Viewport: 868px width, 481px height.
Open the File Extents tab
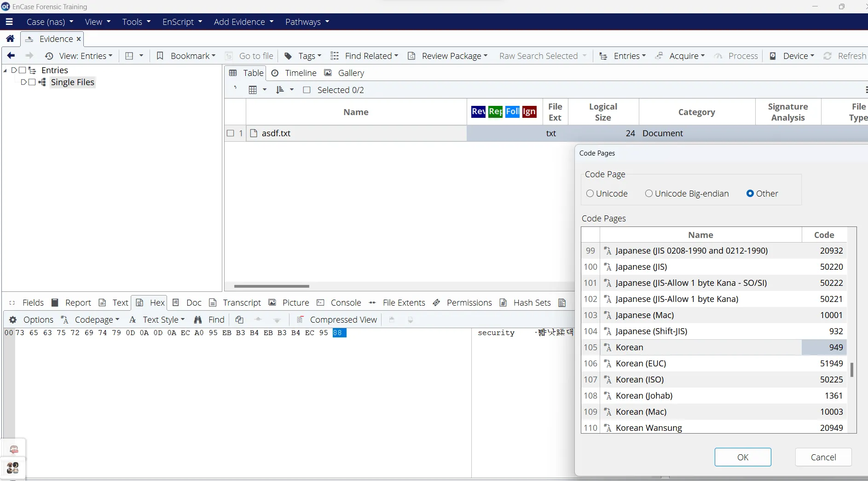(397, 302)
